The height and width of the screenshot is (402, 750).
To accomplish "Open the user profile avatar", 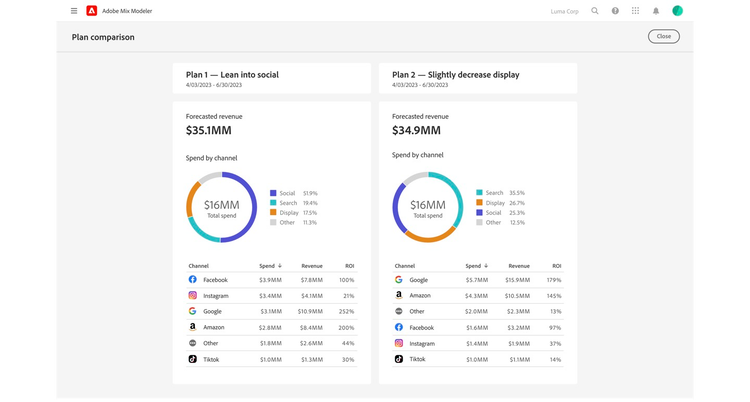I will 677,11.
